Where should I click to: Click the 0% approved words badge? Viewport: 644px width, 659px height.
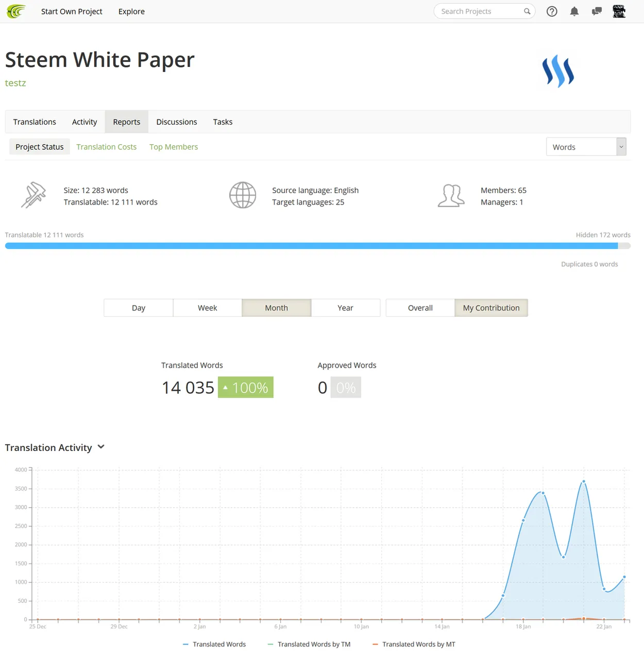346,387
